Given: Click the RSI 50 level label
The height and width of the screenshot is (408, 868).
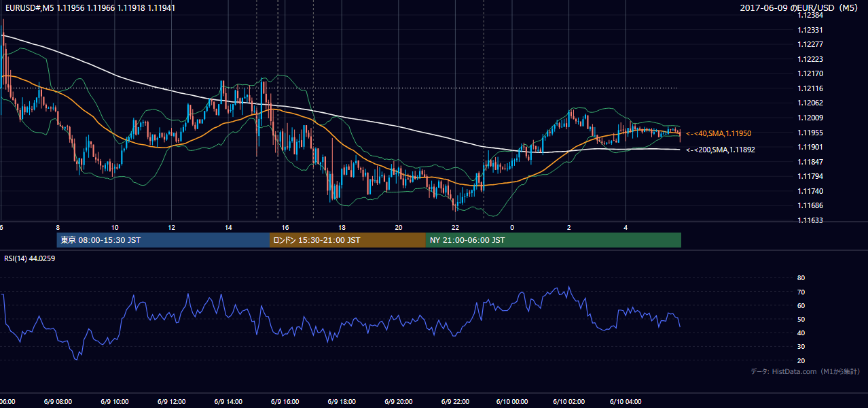Looking at the screenshot, I should point(801,319).
